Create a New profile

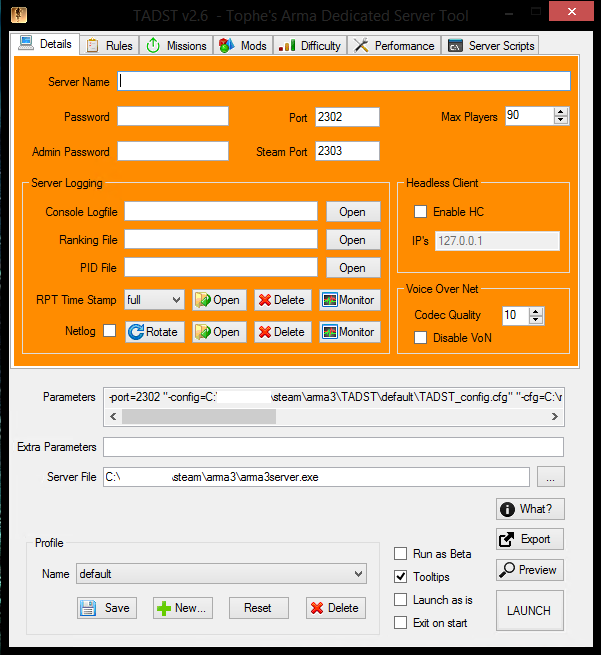183,608
